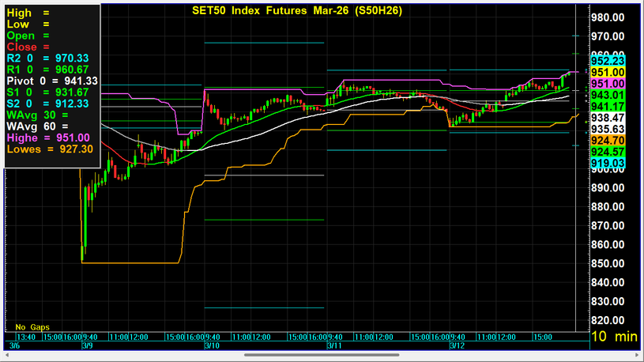Select the S1 0 = 931.67 legend row
This screenshot has height=362, width=644.
coord(47,92)
